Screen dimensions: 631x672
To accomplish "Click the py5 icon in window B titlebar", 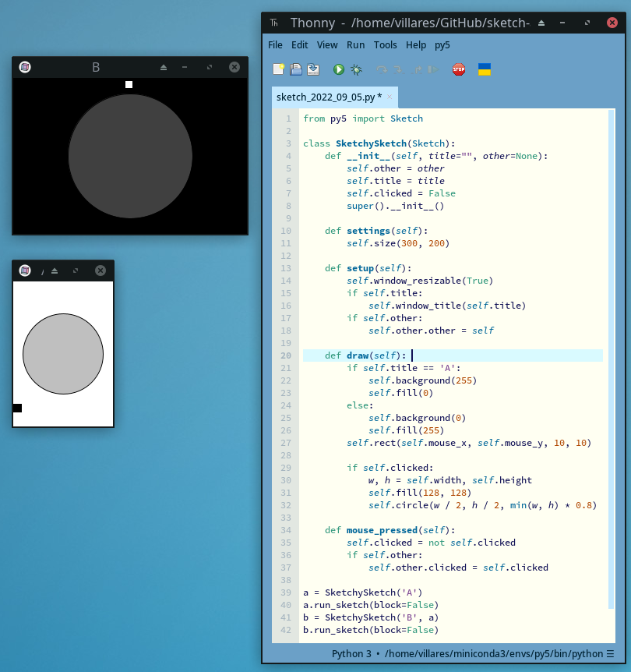I will (25, 67).
